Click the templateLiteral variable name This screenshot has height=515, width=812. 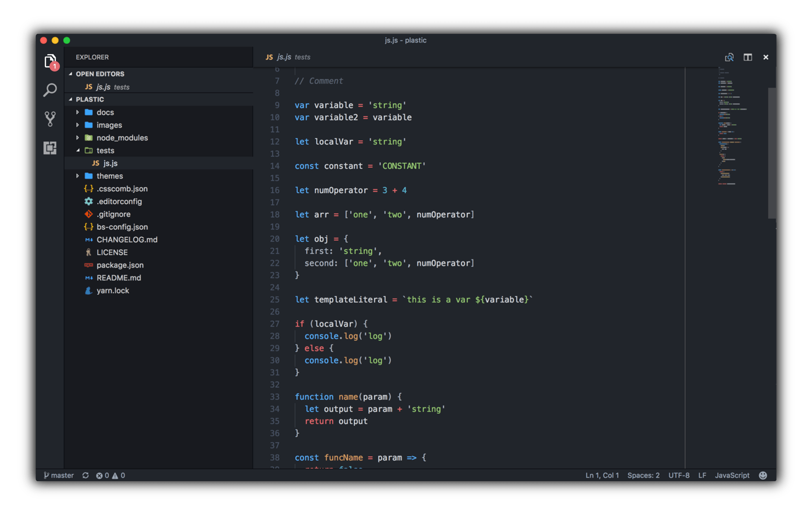(x=350, y=299)
